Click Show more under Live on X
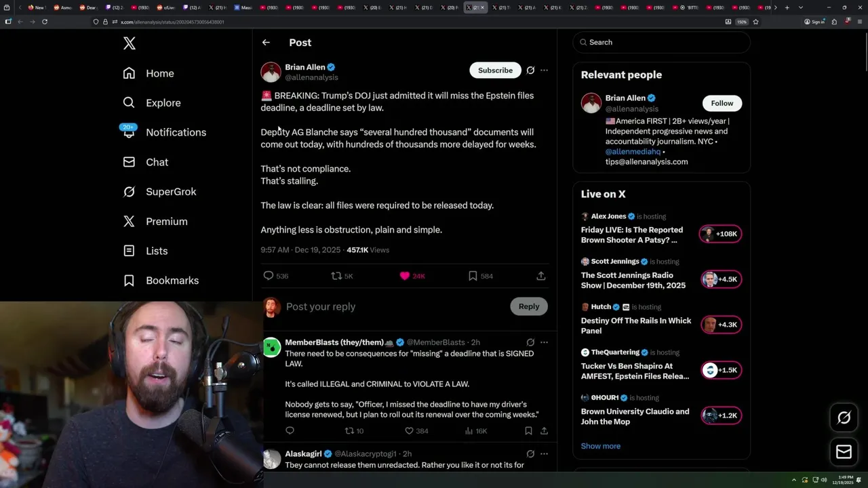Screen dimensions: 868x488 (600, 446)
